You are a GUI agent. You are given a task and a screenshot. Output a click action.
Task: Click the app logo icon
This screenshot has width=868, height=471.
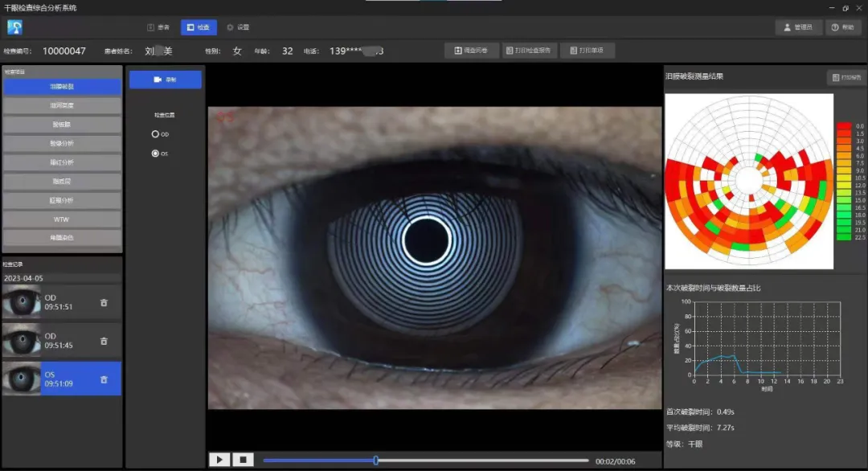pos(15,27)
